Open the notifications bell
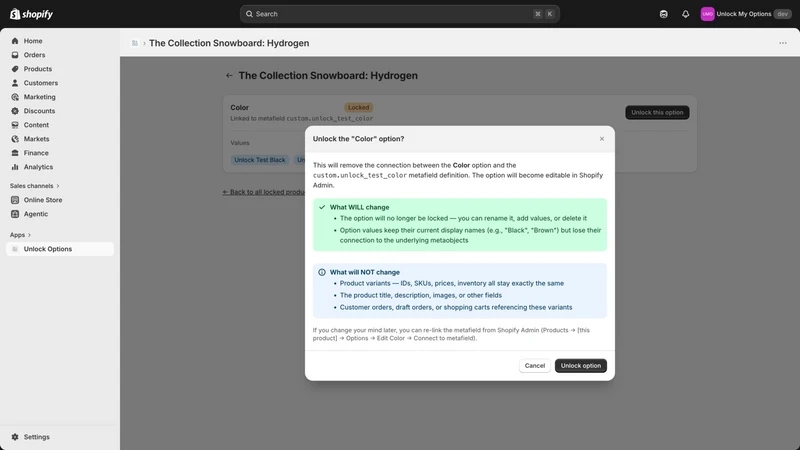This screenshot has height=450, width=800. coord(686,14)
